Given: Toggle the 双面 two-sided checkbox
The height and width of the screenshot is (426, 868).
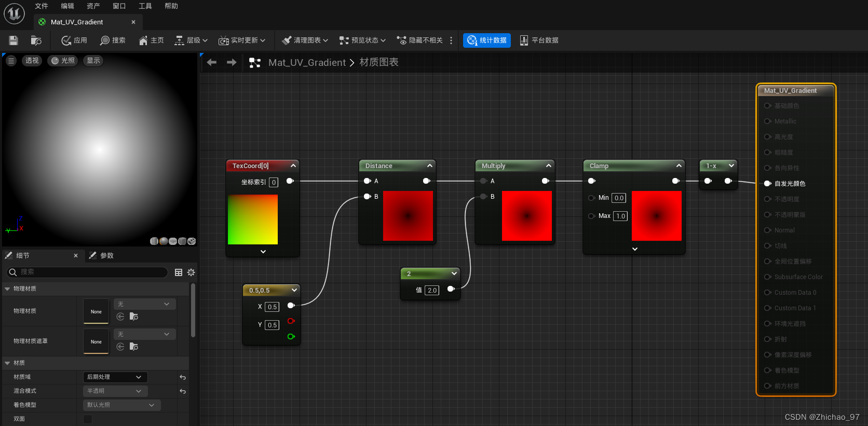Looking at the screenshot, I should point(88,419).
